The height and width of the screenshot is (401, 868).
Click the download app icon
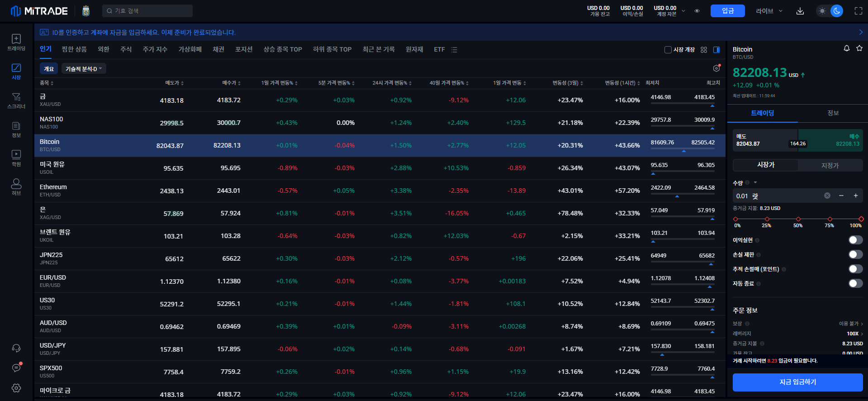pyautogui.click(x=800, y=11)
